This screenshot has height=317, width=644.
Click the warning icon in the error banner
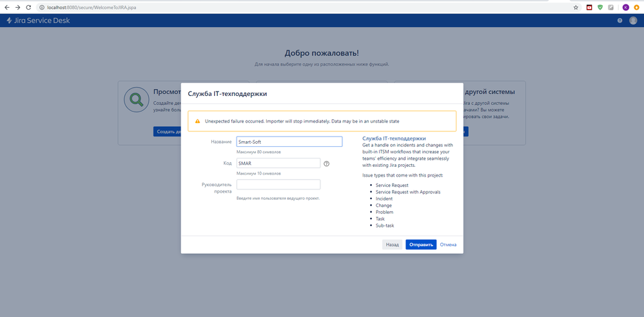tap(197, 122)
